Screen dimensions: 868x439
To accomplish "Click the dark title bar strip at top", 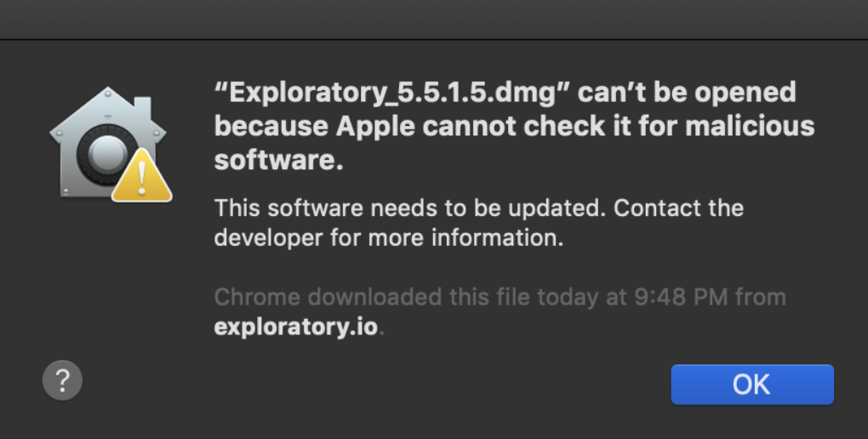I will tap(434, 19).
